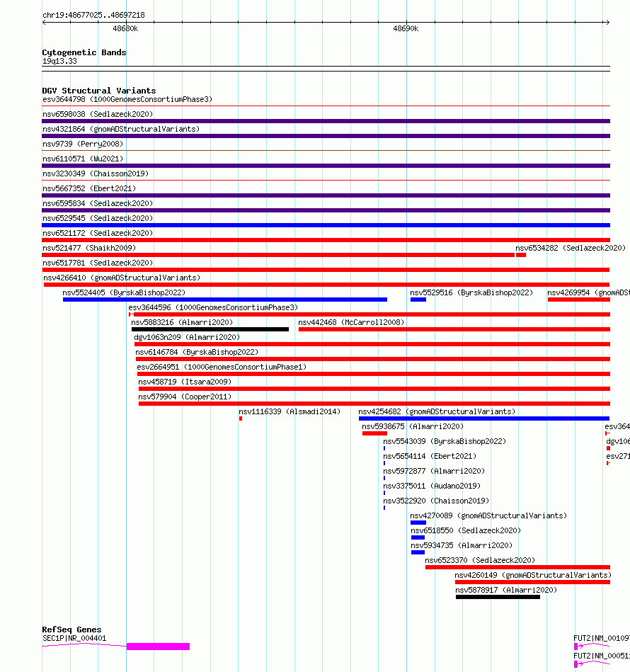Open nsv5878917 (Almarri2020) label
This screenshot has height=672, width=630.
(x=506, y=590)
